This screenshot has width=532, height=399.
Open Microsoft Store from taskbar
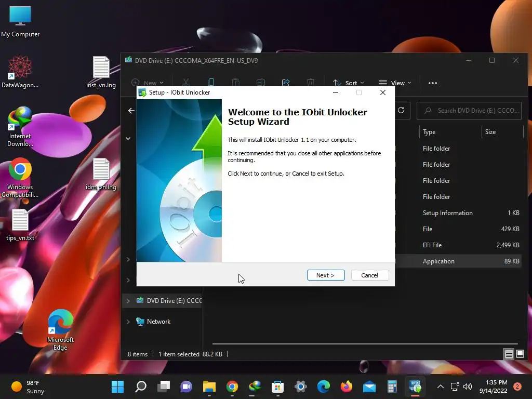point(277,387)
